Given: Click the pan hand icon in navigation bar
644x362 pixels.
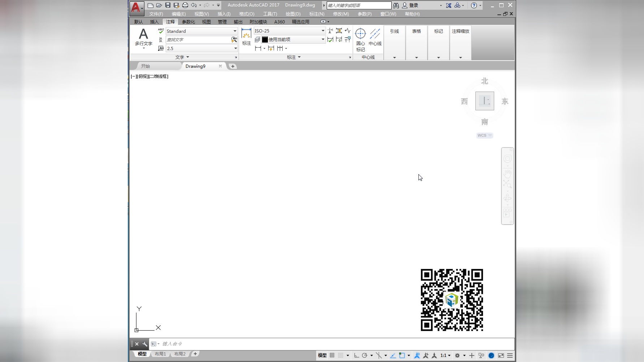Looking at the screenshot, I should (508, 173).
